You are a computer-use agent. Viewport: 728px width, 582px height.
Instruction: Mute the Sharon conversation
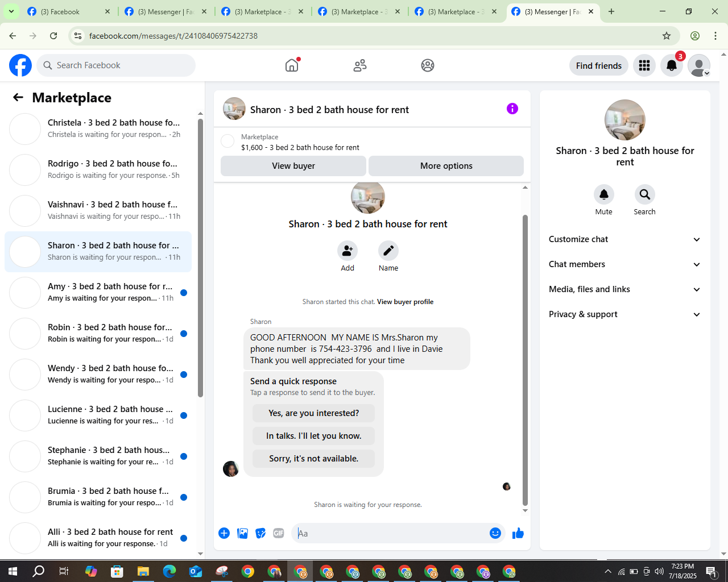(604, 194)
